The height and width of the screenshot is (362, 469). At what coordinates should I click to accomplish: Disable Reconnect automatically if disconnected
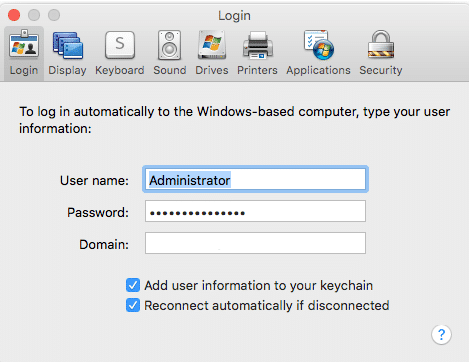tap(133, 305)
